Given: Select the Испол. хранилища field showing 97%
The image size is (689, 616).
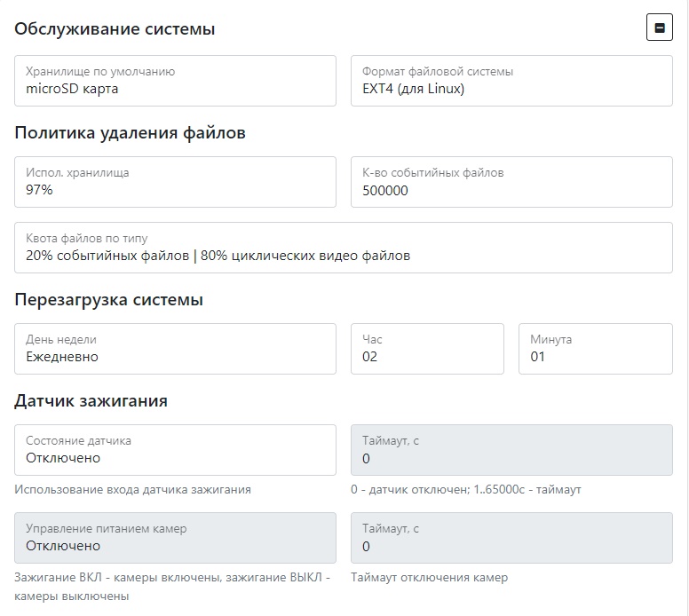Looking at the screenshot, I should (175, 182).
